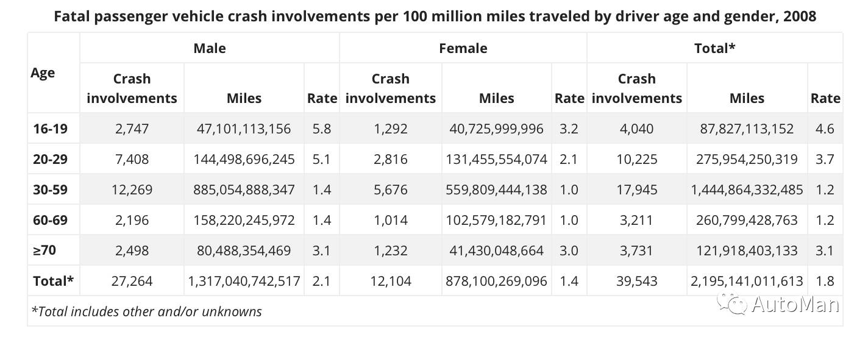Select the 20-29 age row label
Screen dimensions: 868x340
pos(50,159)
